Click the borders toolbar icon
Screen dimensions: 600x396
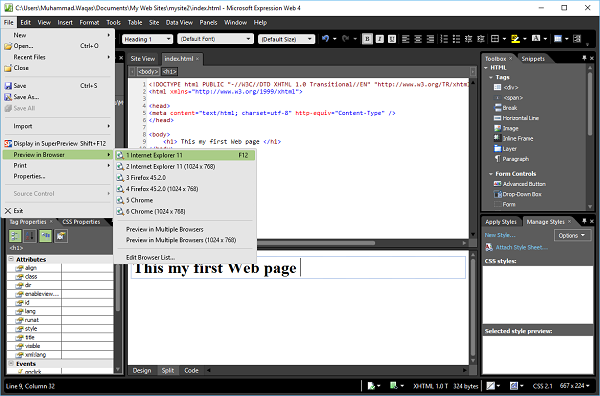click(495, 39)
